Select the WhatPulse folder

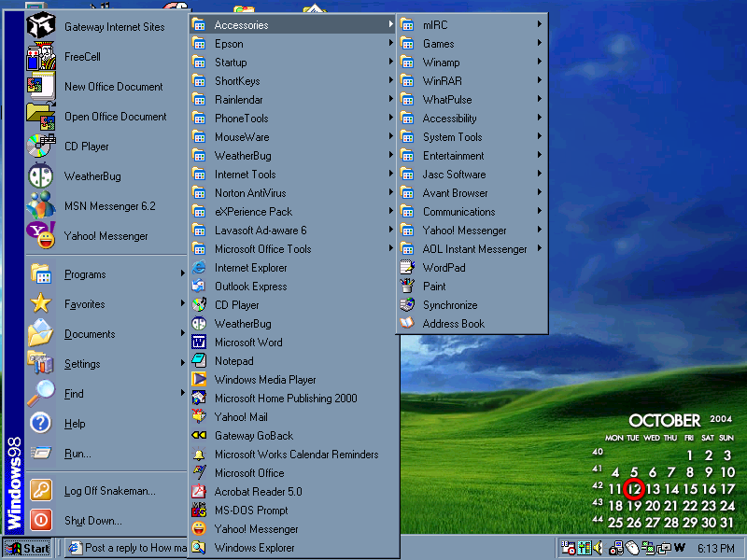(x=472, y=100)
